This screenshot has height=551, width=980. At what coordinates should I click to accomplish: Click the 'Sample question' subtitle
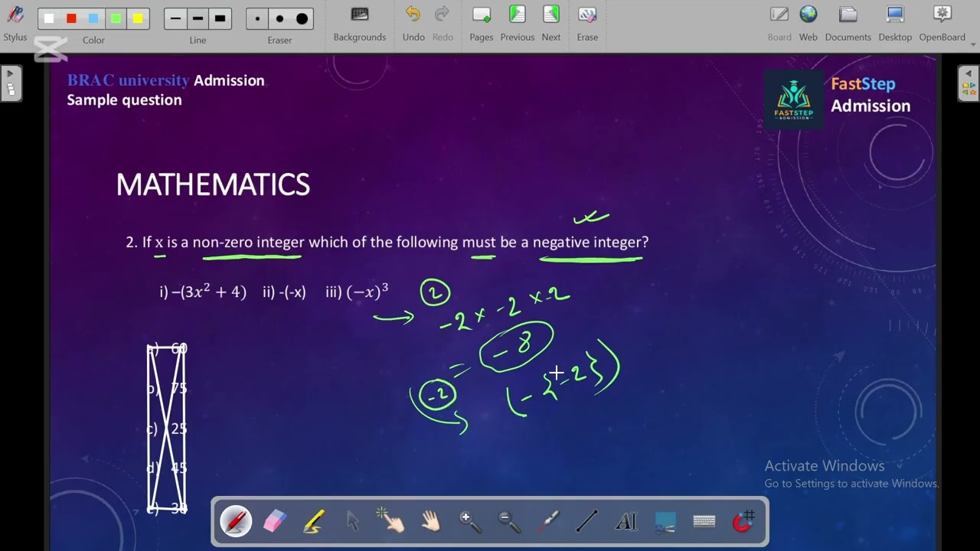(x=124, y=100)
